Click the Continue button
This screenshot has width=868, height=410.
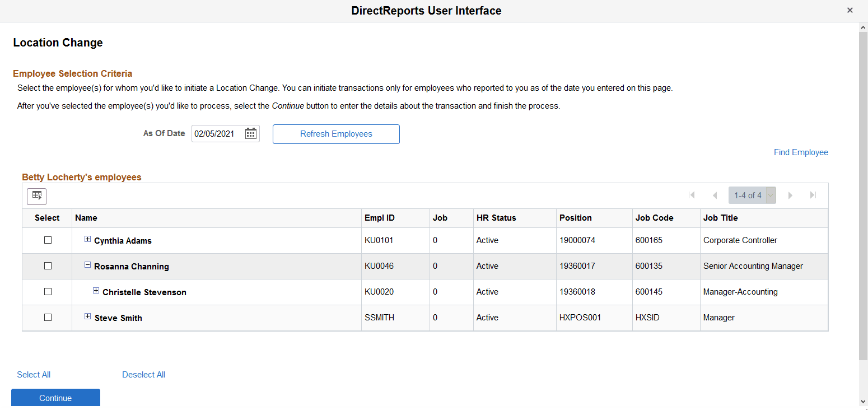(x=55, y=398)
